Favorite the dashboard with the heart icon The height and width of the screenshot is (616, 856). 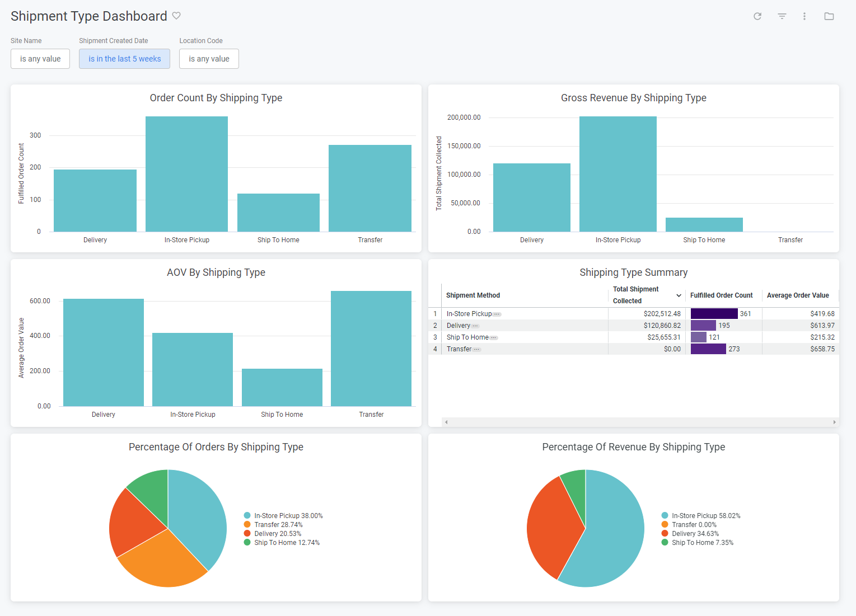176,16
